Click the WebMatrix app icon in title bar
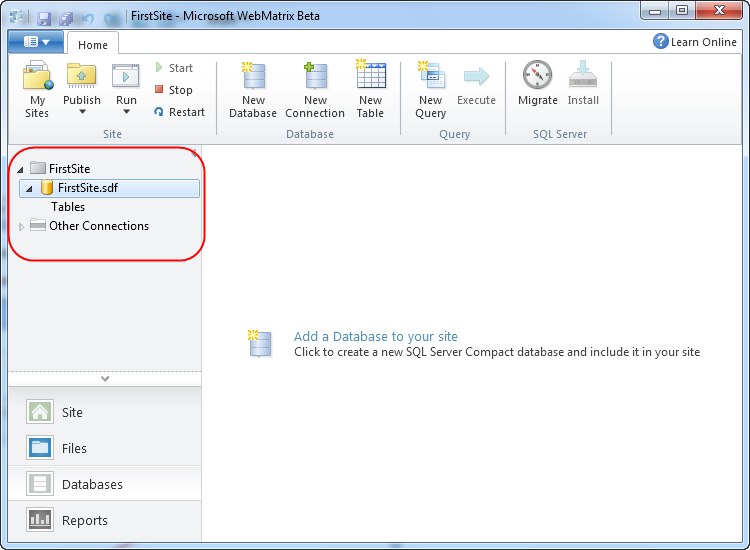Image resolution: width=750 pixels, height=550 pixels. [17, 17]
